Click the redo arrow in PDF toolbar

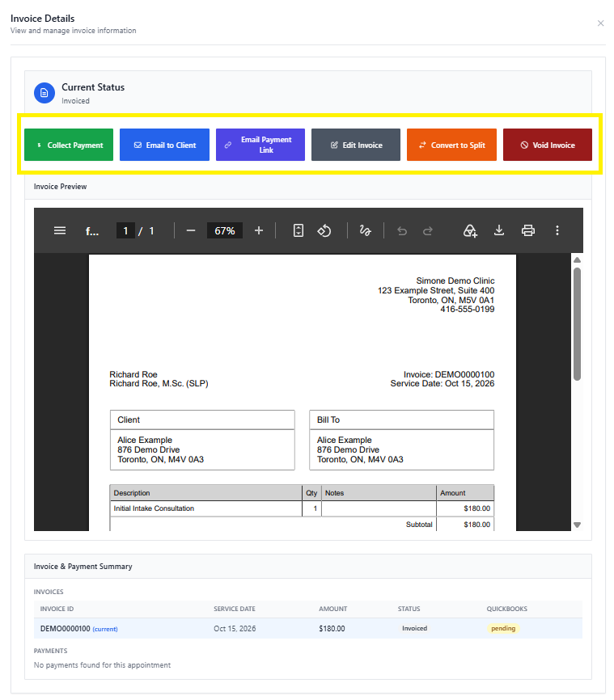428,231
